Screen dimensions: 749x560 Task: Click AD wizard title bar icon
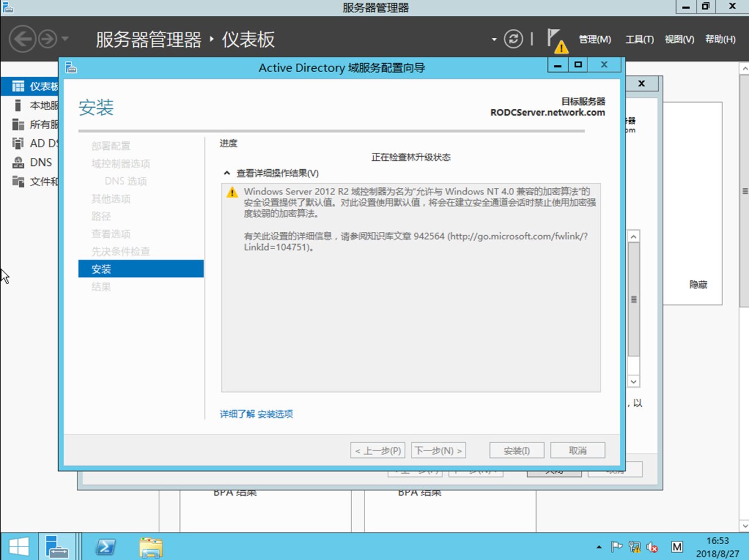coord(71,68)
